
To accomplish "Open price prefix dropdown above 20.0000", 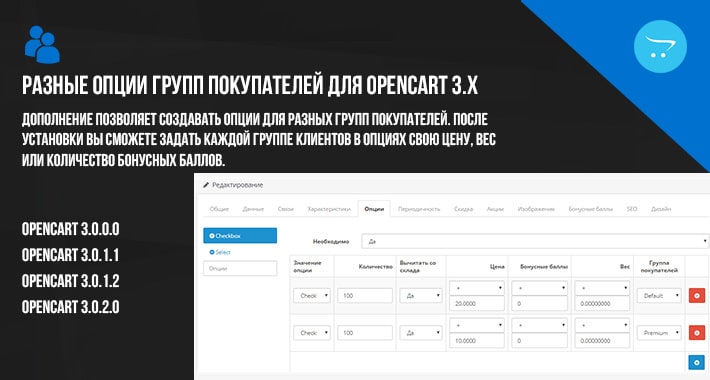I will click(477, 288).
